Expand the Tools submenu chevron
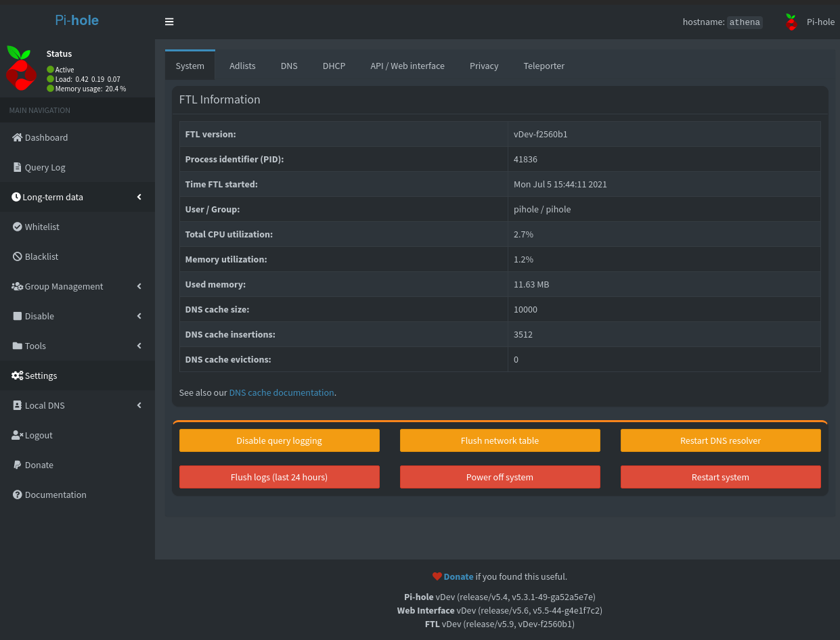The width and height of the screenshot is (840, 640). (x=139, y=346)
